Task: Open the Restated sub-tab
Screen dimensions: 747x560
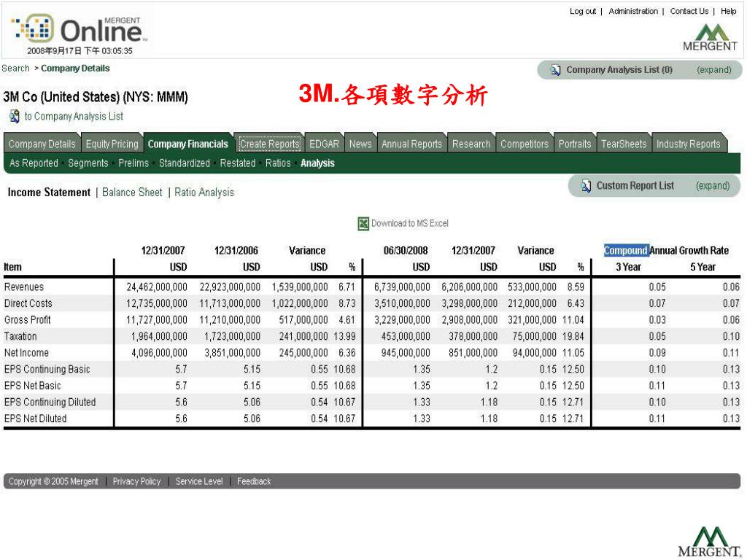Action: (x=238, y=163)
